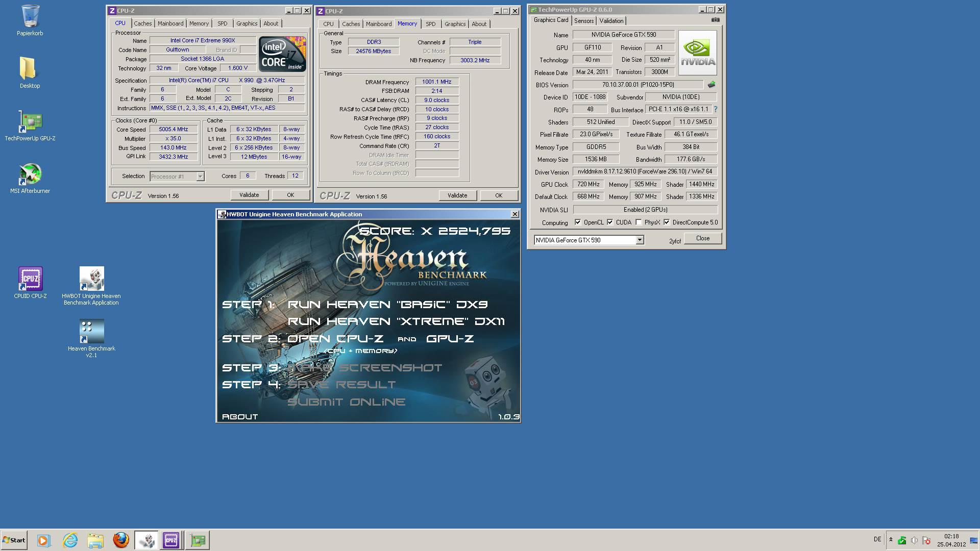
Task: Click the Bus Interface question mark icon
Action: 715,109
